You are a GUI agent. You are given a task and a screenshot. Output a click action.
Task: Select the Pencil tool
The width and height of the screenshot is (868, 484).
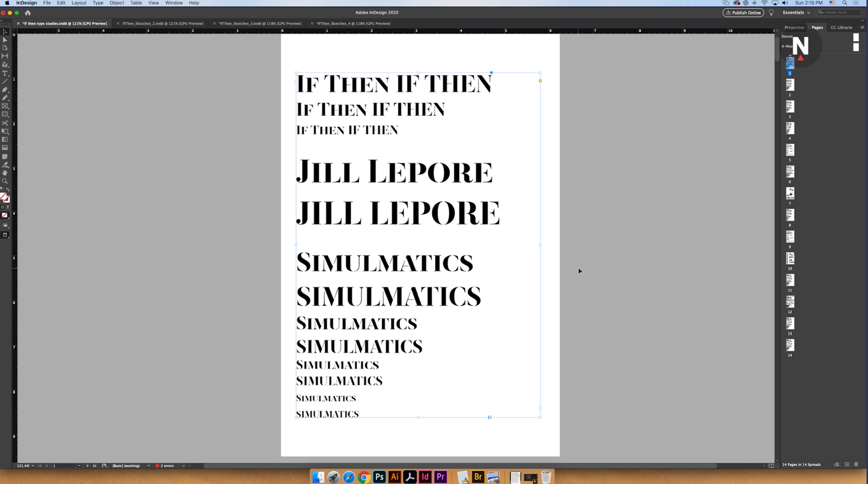coord(5,98)
